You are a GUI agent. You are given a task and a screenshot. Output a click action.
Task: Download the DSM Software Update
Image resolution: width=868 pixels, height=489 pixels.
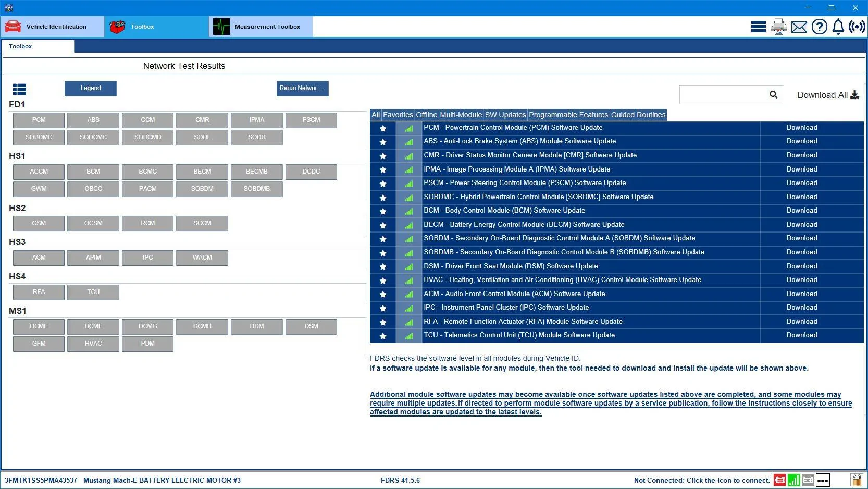802,266
